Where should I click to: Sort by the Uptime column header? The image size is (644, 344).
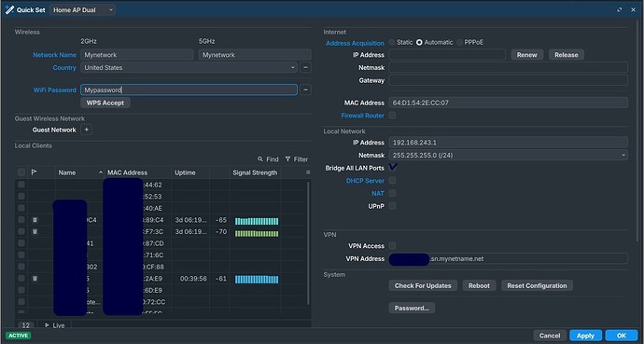[x=185, y=172]
